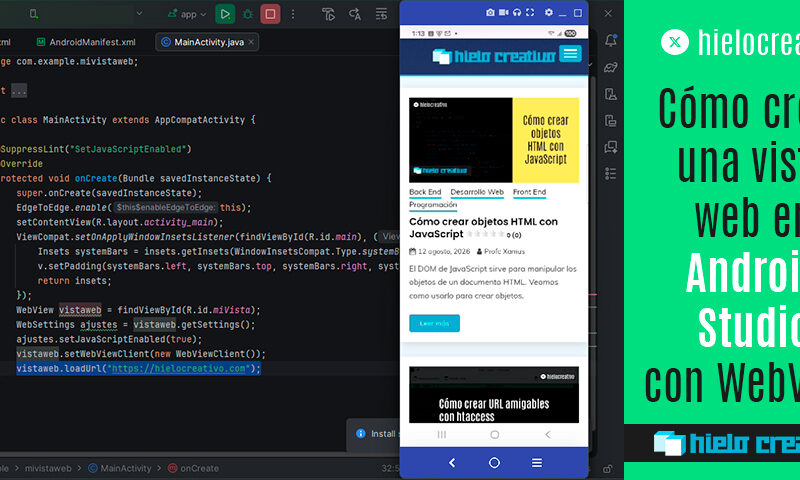This screenshot has width=800, height=480.
Task: Close the MainActivity.java tab
Action: point(251,42)
